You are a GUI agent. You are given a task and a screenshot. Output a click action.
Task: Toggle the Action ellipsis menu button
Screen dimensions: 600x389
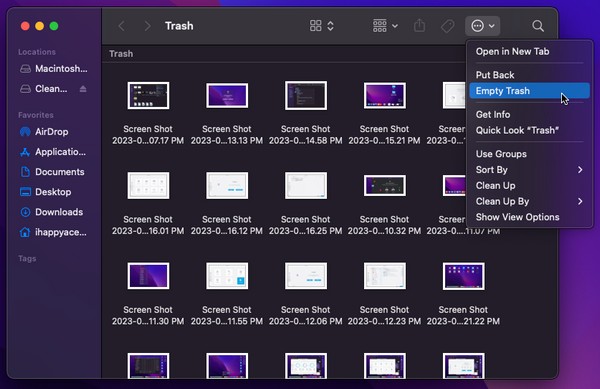point(483,26)
